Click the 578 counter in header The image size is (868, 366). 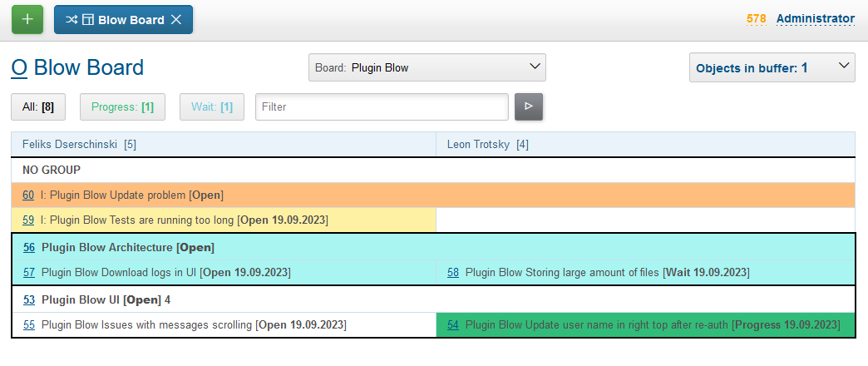756,19
